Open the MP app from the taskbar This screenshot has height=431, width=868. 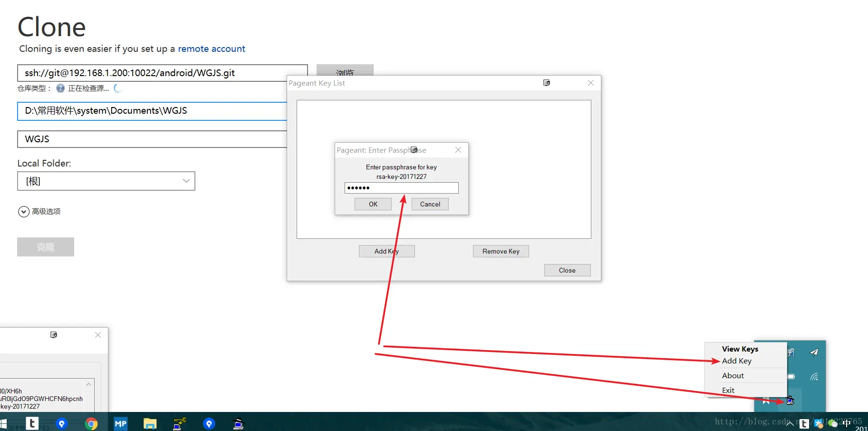click(121, 423)
